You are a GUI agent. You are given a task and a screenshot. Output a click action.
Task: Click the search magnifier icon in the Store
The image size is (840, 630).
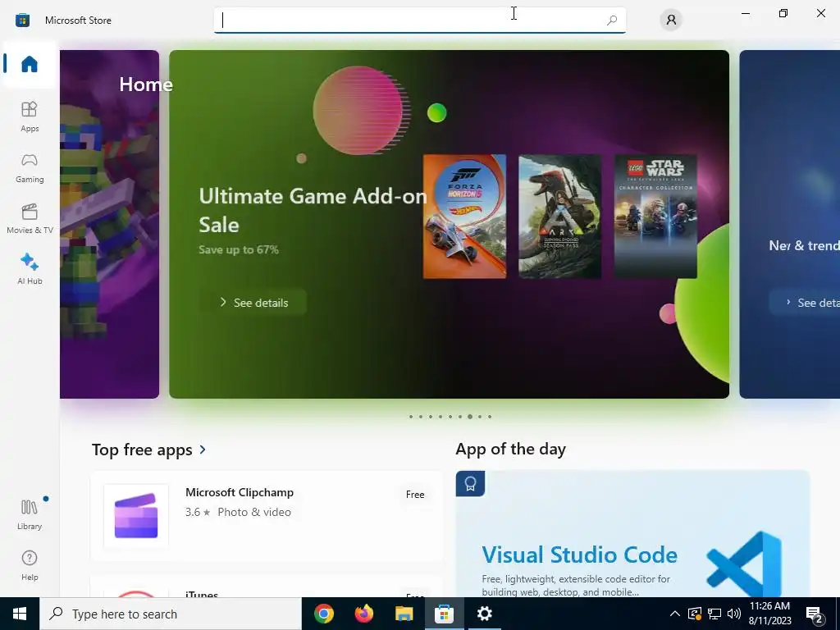tap(612, 21)
